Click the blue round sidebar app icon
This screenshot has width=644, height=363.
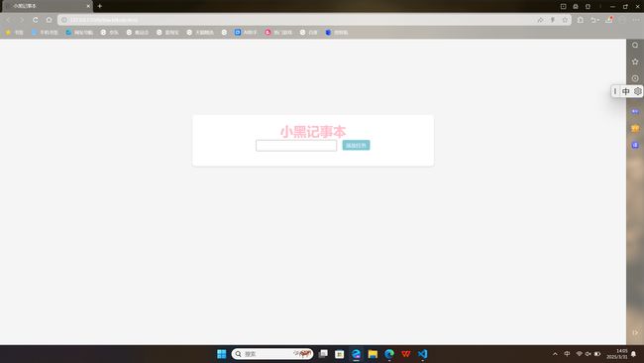[635, 145]
